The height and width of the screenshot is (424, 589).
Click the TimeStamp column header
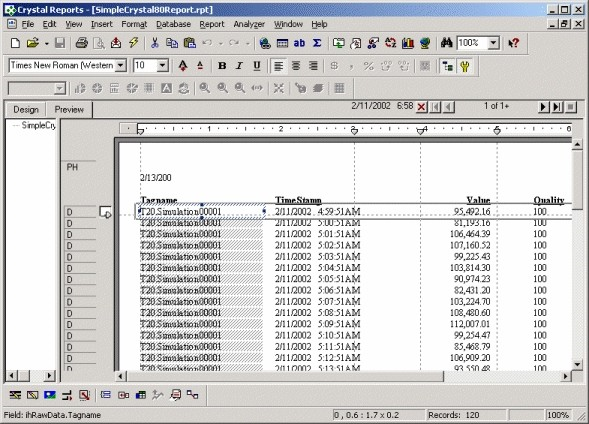click(x=298, y=200)
